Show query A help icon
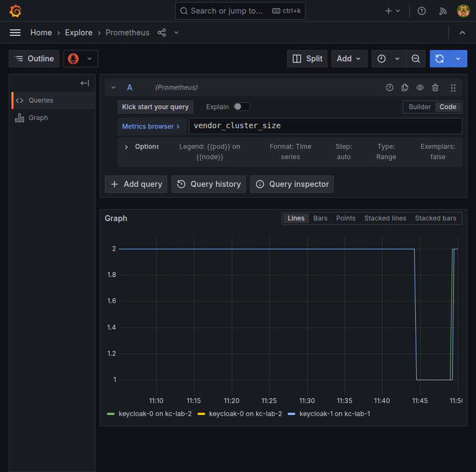 pyautogui.click(x=390, y=87)
